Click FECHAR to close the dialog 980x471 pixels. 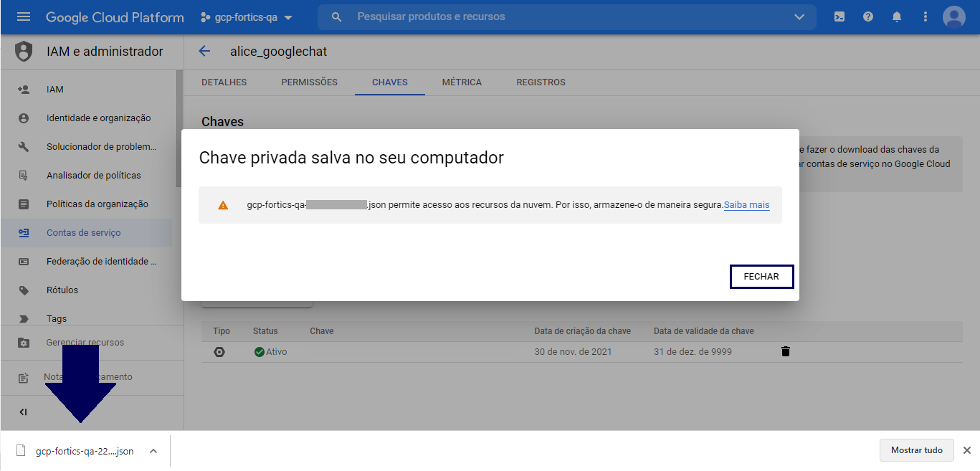(x=761, y=277)
